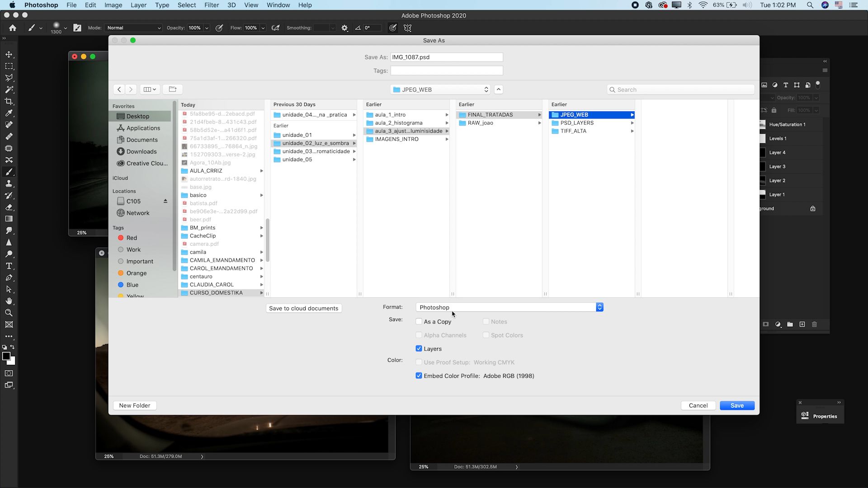
Task: Disable Embed Color Profile checkbox
Action: (x=419, y=376)
